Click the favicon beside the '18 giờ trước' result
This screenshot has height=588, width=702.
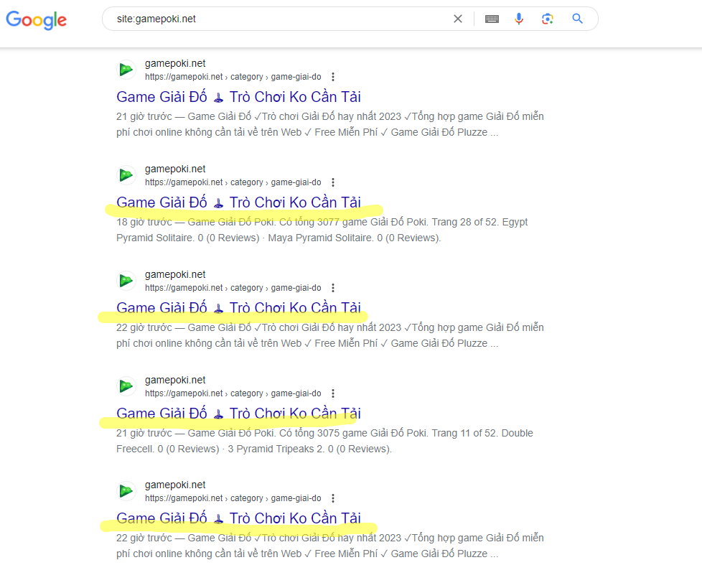[x=126, y=175]
